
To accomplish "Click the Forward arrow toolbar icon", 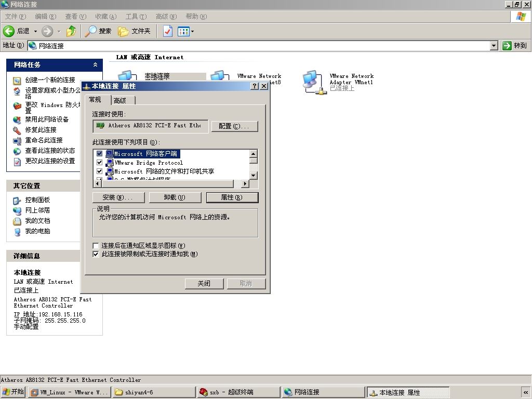I will (x=47, y=31).
